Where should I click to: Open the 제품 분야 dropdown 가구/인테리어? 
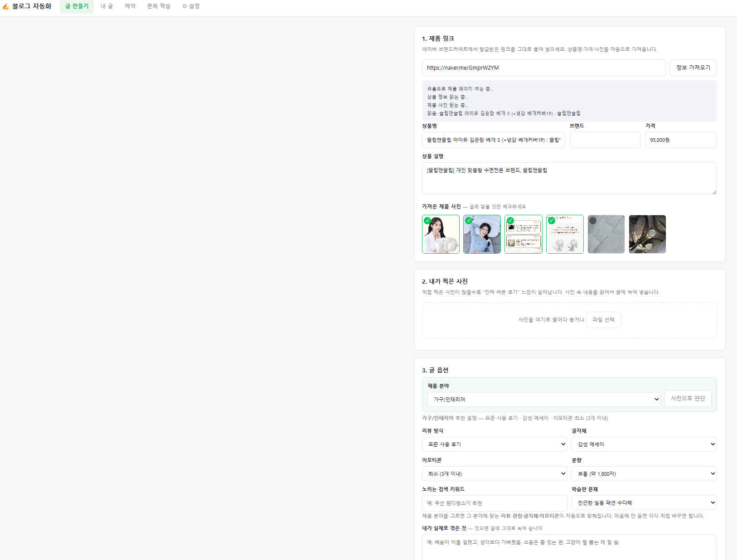[x=544, y=399]
